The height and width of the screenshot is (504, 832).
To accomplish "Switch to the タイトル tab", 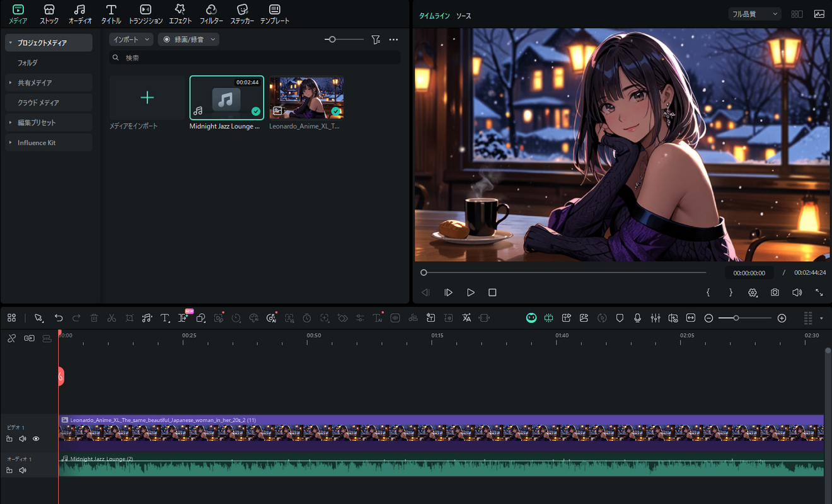I will [111, 14].
